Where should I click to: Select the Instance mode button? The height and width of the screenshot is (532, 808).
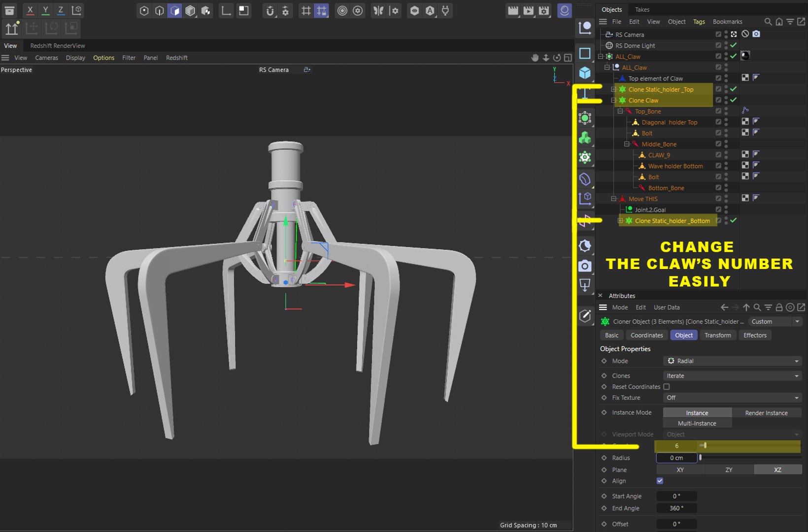pyautogui.click(x=697, y=413)
